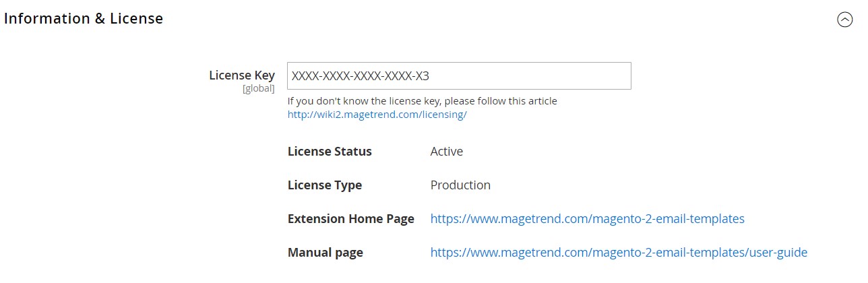The height and width of the screenshot is (283, 868).
Task: Click the Information & License heading text
Action: point(84,19)
